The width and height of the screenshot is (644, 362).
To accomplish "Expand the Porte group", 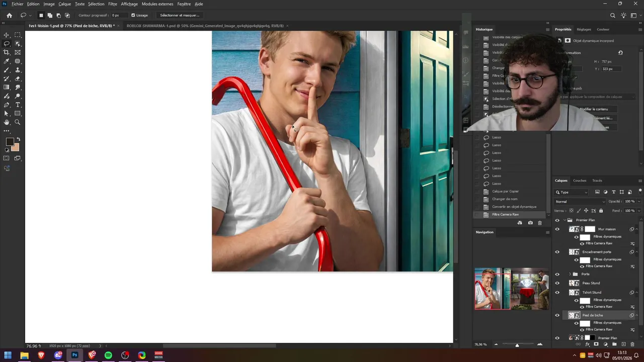I will [570, 274].
